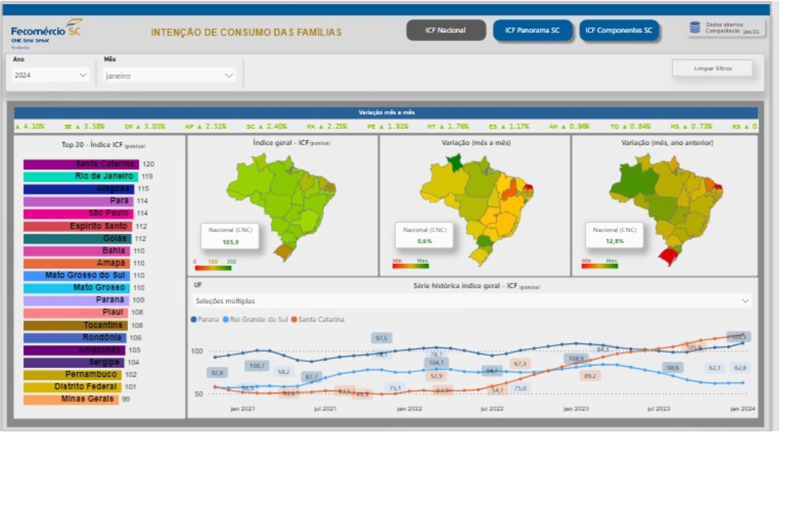
Task: Open the Ano dropdown showing 2024
Action: [50, 75]
